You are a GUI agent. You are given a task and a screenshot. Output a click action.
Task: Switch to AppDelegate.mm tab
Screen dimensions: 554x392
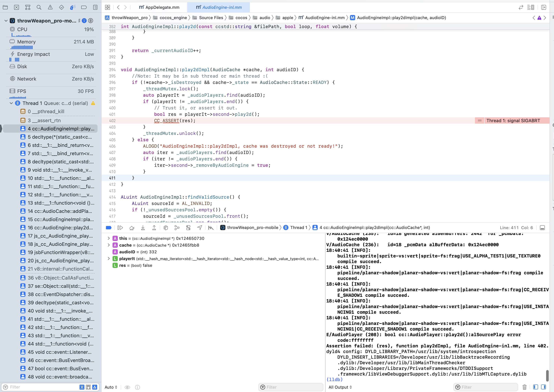[x=159, y=7]
